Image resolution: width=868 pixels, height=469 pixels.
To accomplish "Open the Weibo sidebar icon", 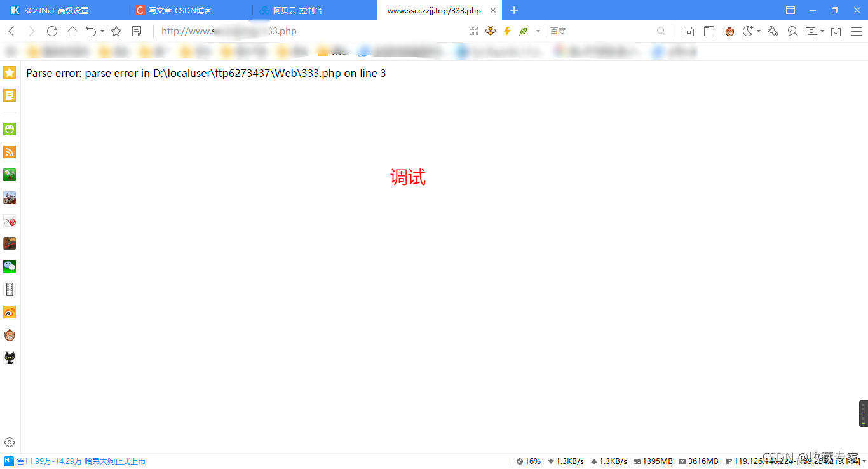I will (10, 312).
